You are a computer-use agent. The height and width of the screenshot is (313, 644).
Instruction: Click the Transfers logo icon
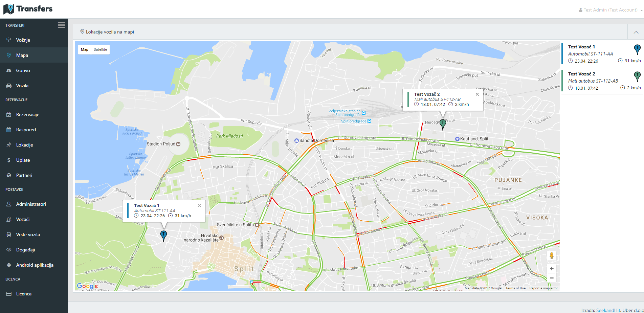click(9, 9)
